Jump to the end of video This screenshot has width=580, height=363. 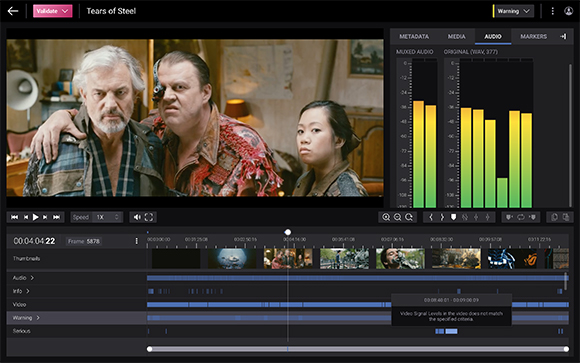(57, 217)
